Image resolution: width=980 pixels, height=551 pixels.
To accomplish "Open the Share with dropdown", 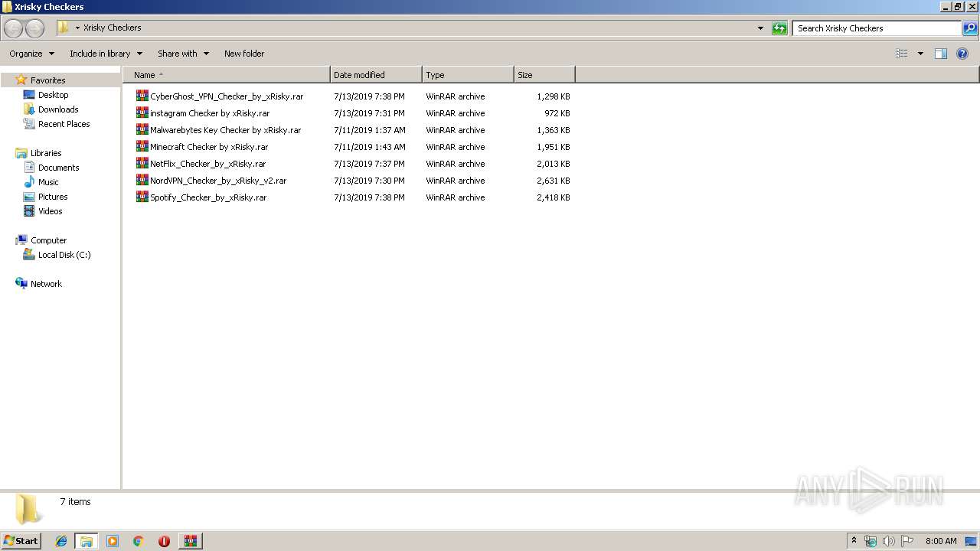I will (x=183, y=54).
